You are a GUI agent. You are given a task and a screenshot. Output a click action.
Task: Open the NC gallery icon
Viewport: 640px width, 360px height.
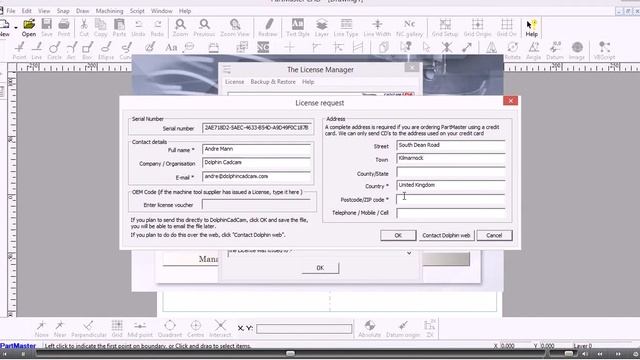tap(409, 27)
